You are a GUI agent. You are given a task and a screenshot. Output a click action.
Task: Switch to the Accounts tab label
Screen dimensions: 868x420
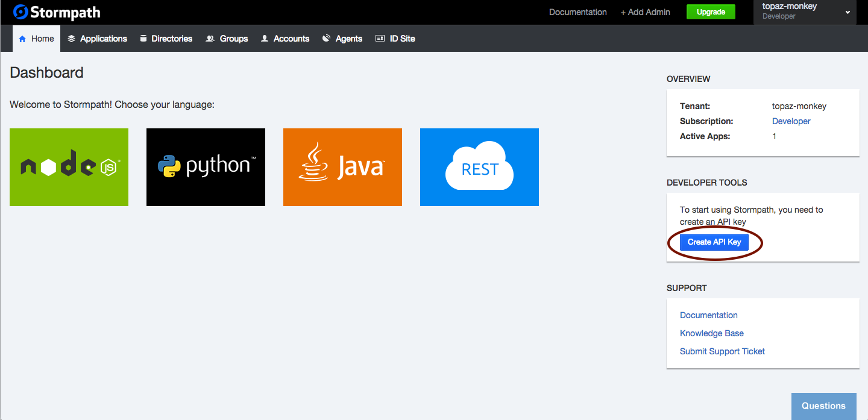pyautogui.click(x=291, y=39)
